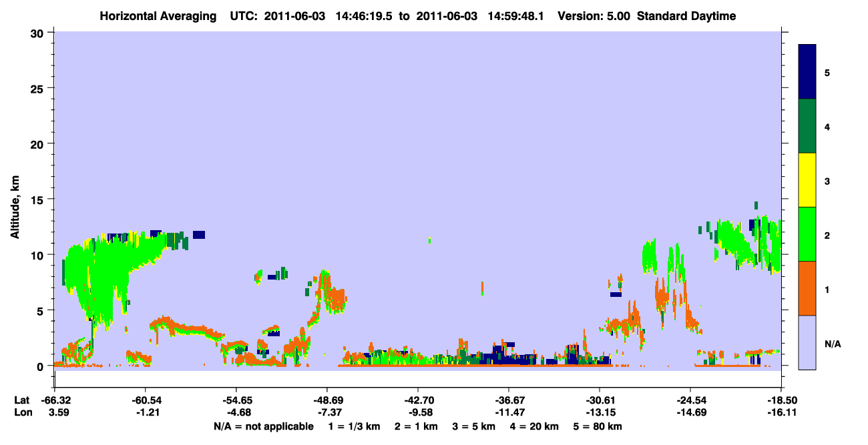This screenshot has width=868, height=445.
Task: Click longitude value -13.15
Action: pos(600,413)
